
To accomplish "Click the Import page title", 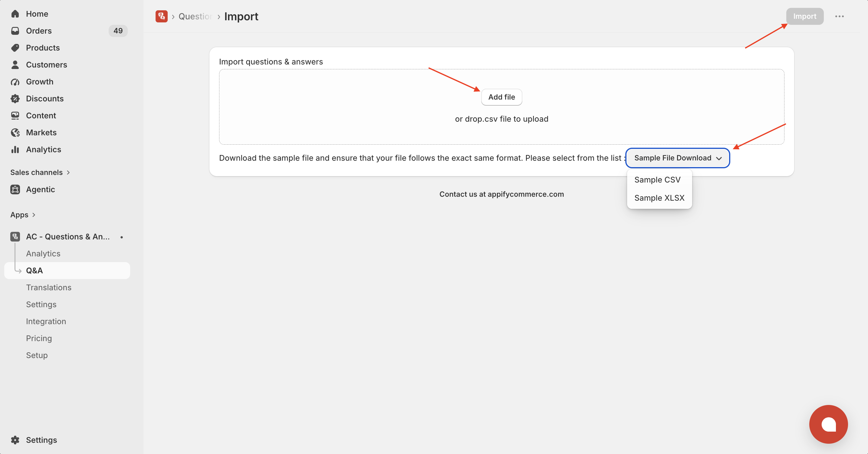I will tap(241, 16).
